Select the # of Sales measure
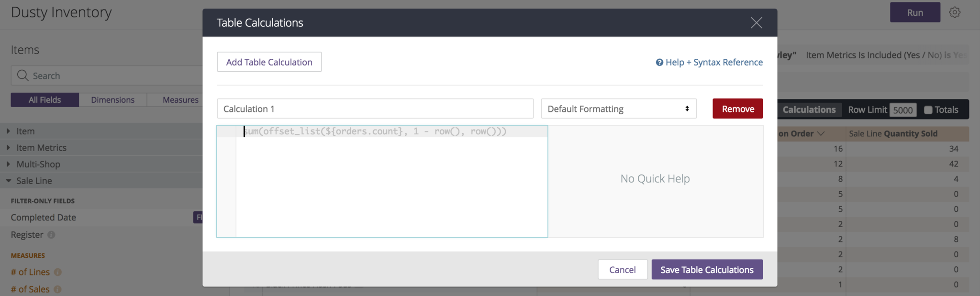Screen dimensions: 980x296 (30, 289)
